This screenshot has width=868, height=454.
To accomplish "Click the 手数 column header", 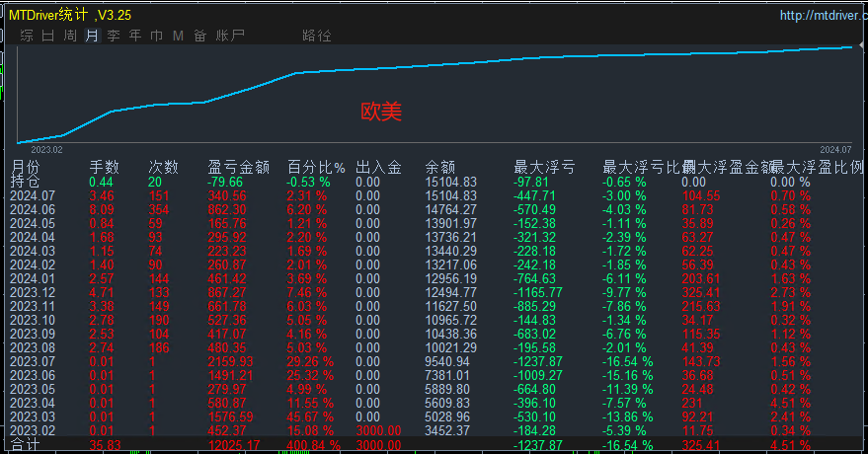I will coord(104,167).
